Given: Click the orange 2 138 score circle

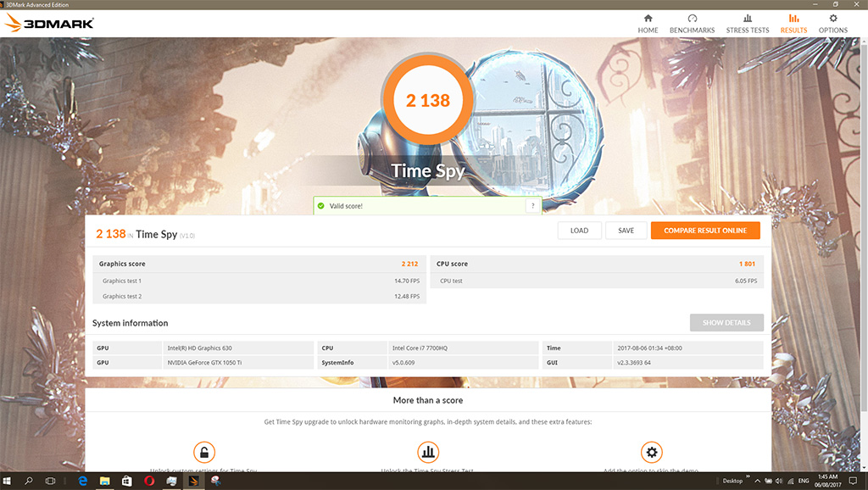Looking at the screenshot, I should pyautogui.click(x=427, y=100).
